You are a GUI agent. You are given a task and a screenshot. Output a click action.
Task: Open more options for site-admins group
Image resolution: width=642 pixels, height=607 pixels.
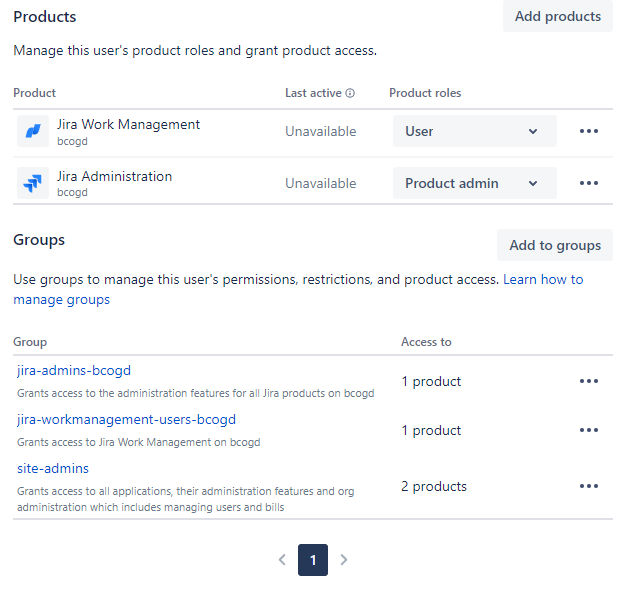(589, 486)
